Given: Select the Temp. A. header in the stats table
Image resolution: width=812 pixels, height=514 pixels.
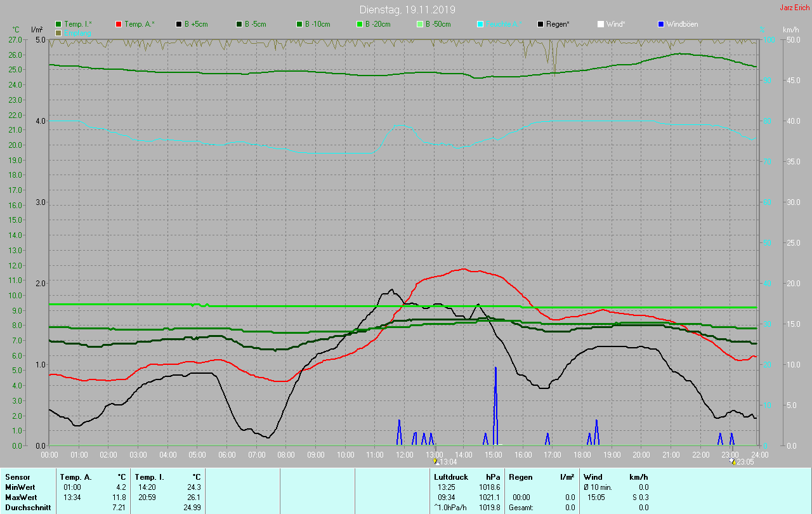Looking at the screenshot, I should click(75, 477).
